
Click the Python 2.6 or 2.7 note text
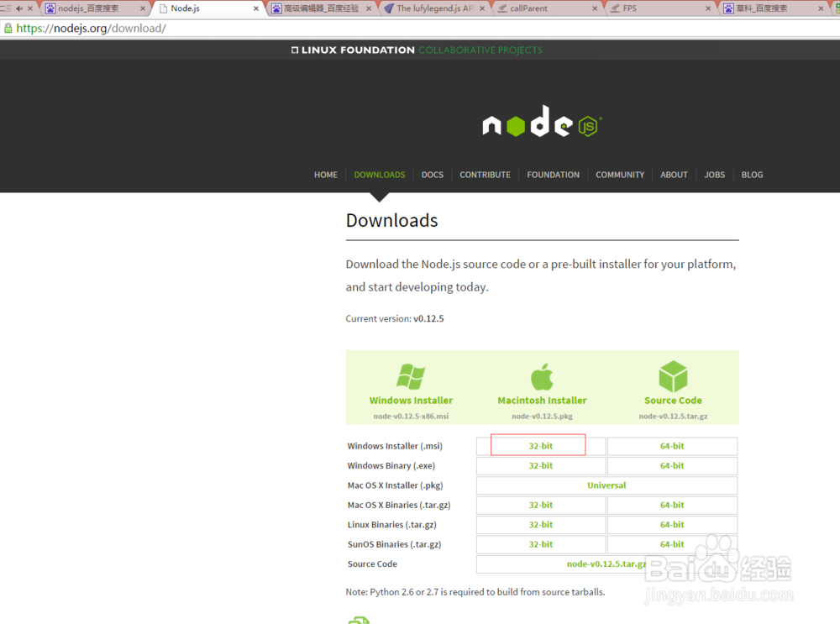[x=475, y=592]
